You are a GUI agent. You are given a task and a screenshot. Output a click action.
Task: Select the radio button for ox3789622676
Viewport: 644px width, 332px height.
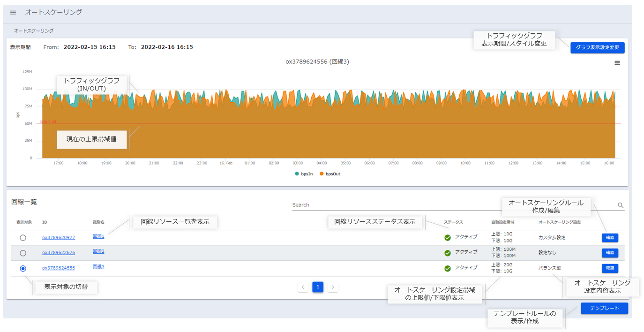tap(23, 253)
